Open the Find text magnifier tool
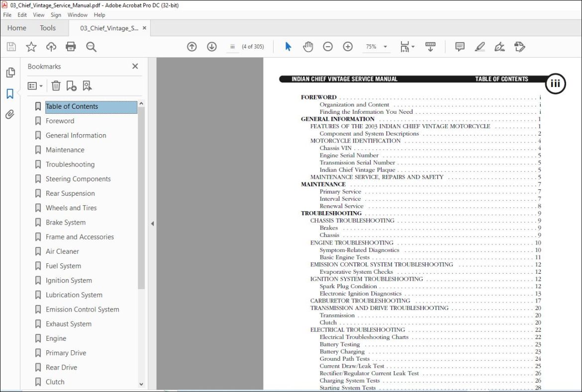This screenshot has height=392, width=582. coord(91,47)
